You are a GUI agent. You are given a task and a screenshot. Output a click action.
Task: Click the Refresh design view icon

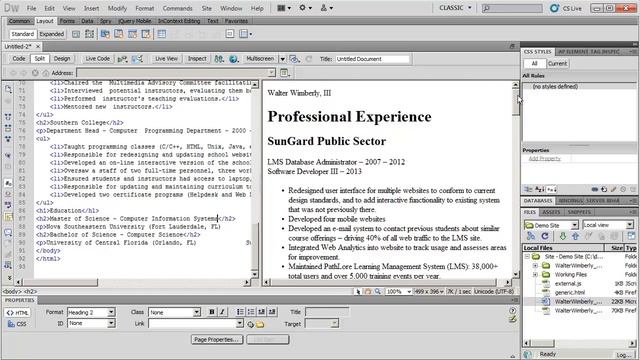pos(309,59)
